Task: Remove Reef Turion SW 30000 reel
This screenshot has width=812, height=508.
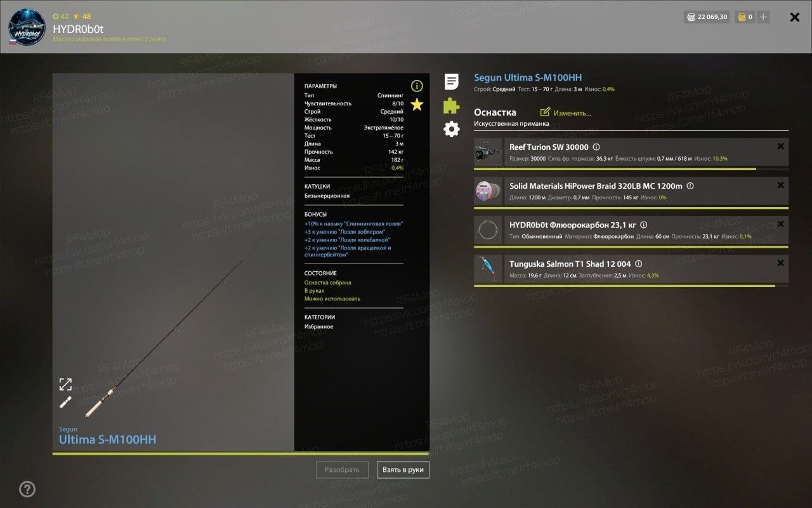Action: [781, 146]
